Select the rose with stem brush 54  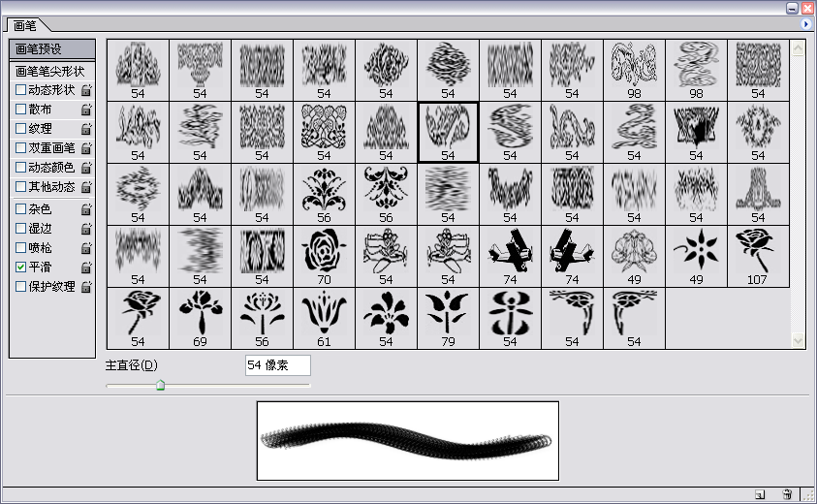pos(138,319)
